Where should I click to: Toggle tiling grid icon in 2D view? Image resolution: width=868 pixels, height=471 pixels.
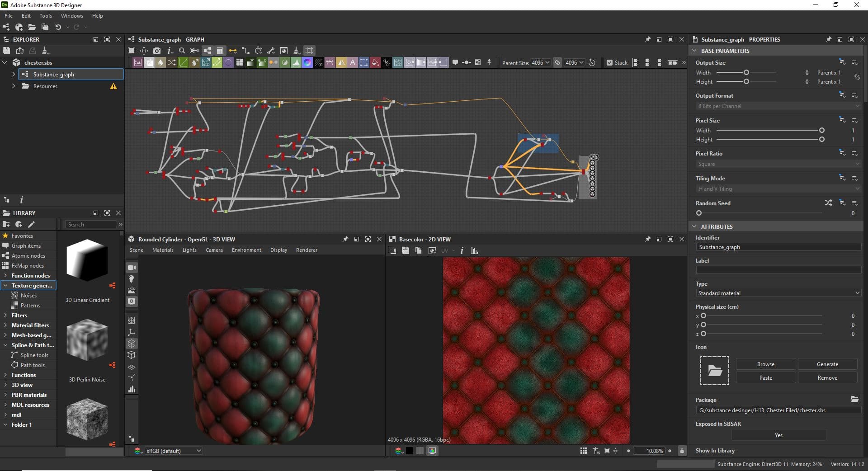pos(584,451)
